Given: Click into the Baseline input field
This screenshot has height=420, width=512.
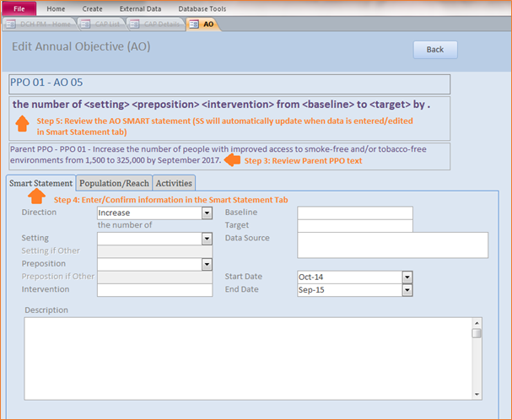Looking at the screenshot, I should [355, 213].
